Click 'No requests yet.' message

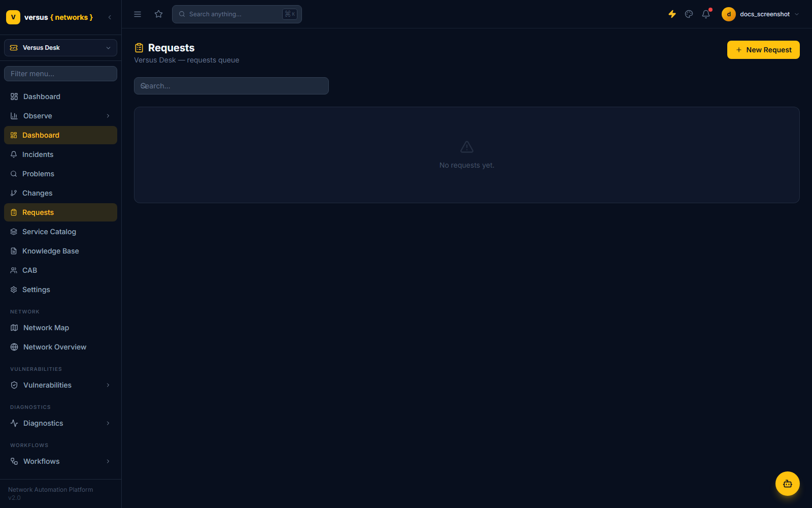coord(467,165)
